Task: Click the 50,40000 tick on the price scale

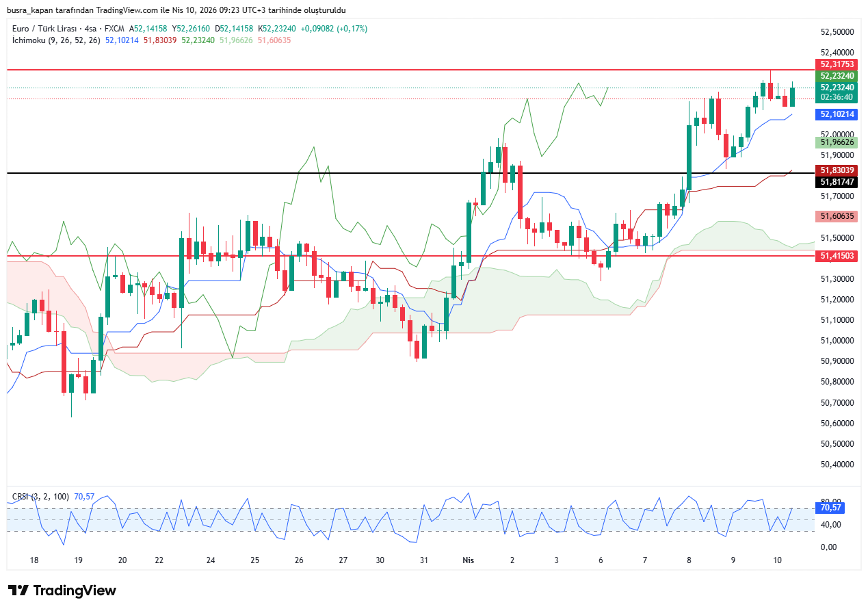Action: coord(837,465)
